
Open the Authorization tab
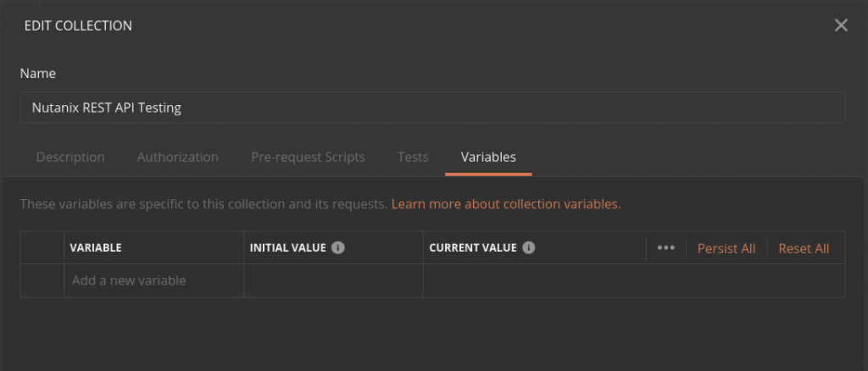pos(178,157)
